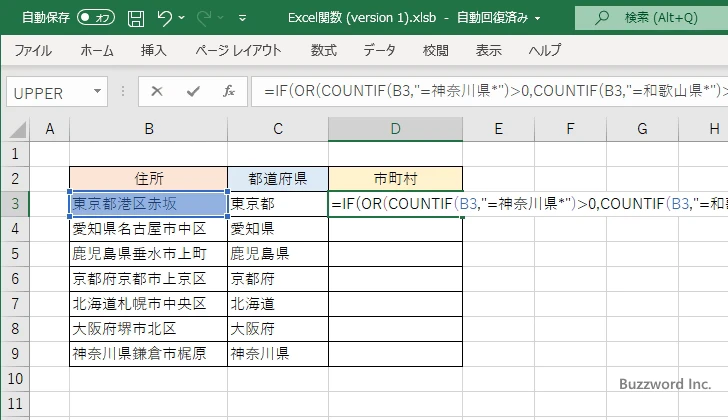Select row 3 header
Image resolution: width=728 pixels, height=420 pixels.
(15, 204)
